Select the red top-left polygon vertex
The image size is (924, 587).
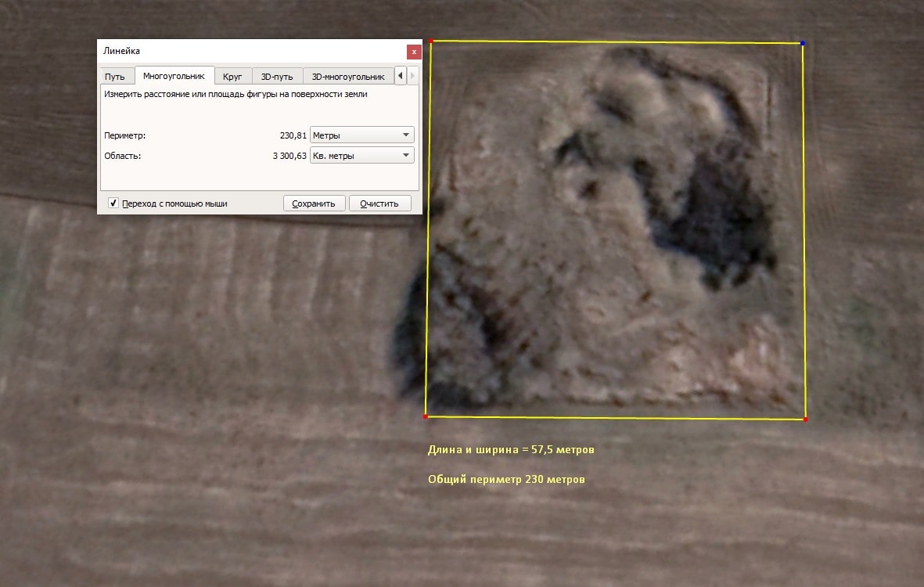click(x=431, y=41)
